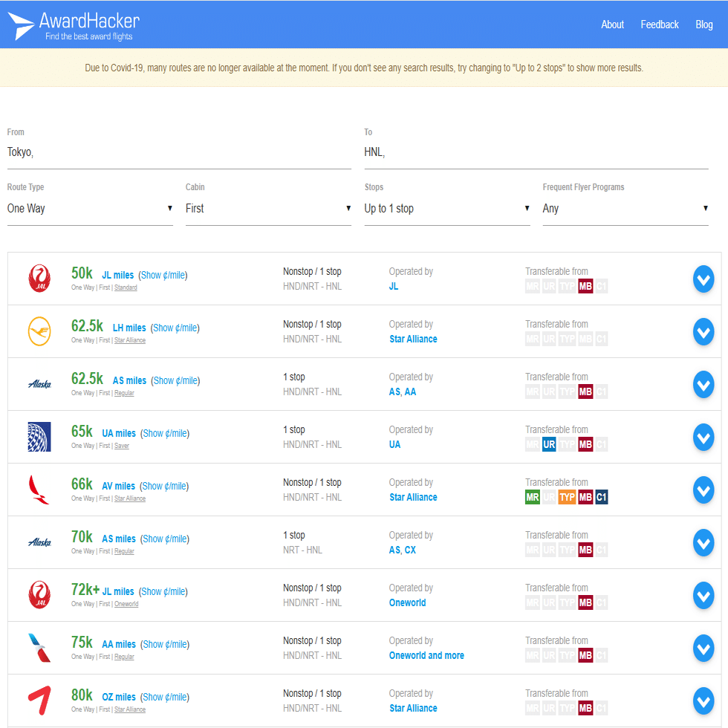This screenshot has height=728, width=728.
Task: Open the Stops dropdown
Action: point(447,209)
